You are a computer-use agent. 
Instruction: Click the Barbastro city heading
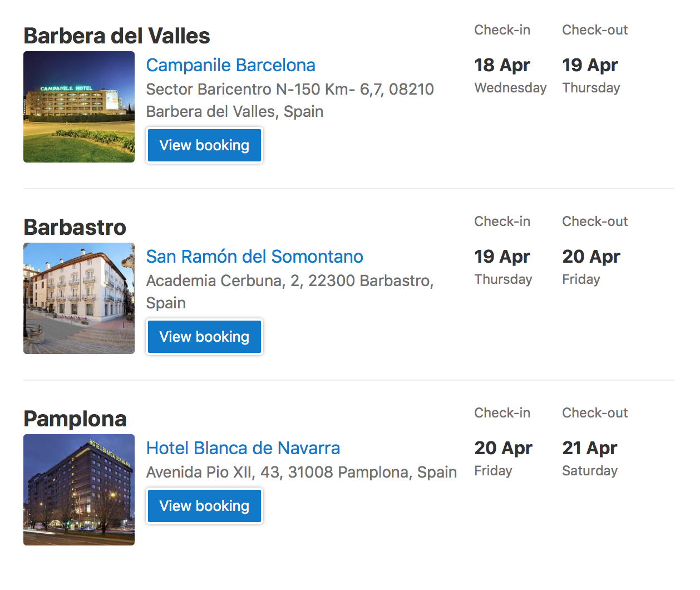coord(75,228)
